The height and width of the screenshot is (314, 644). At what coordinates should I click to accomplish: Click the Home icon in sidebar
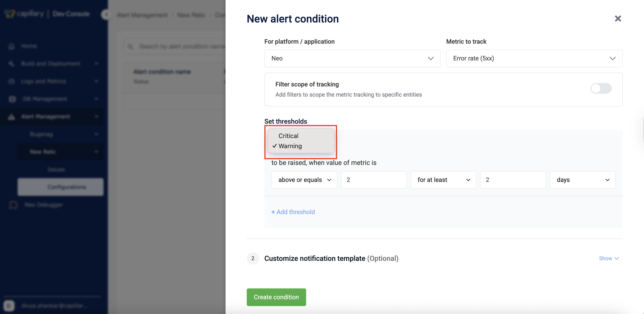click(x=11, y=46)
